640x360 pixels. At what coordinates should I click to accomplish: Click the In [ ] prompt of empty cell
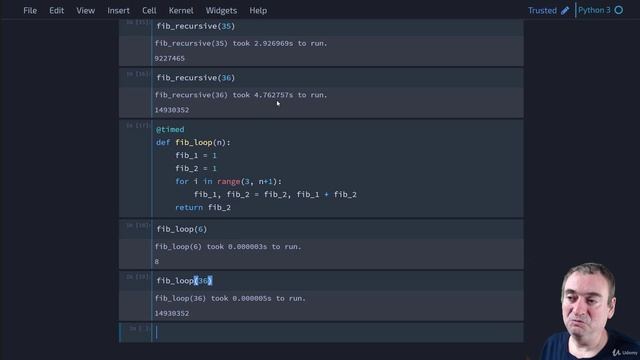[x=139, y=329]
